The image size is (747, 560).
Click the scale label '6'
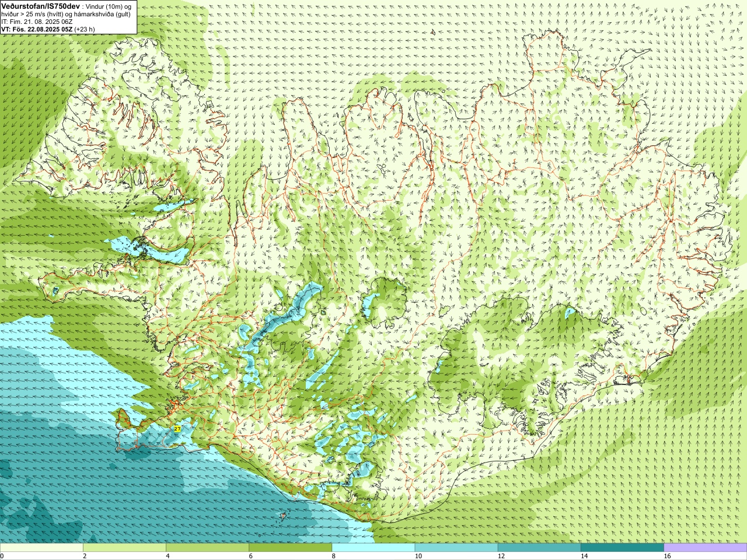tap(251, 556)
